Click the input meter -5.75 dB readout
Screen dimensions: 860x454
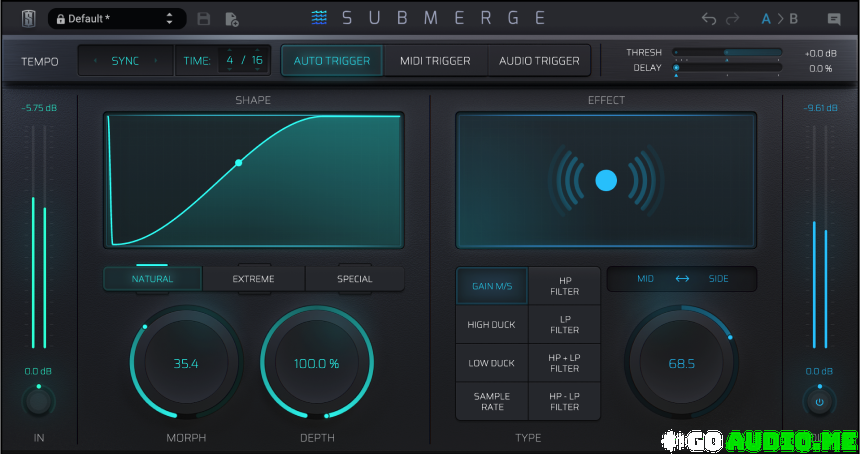tap(39, 108)
